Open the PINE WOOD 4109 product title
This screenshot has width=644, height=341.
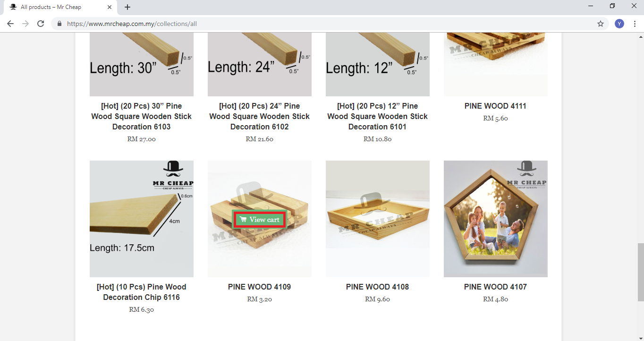click(260, 287)
